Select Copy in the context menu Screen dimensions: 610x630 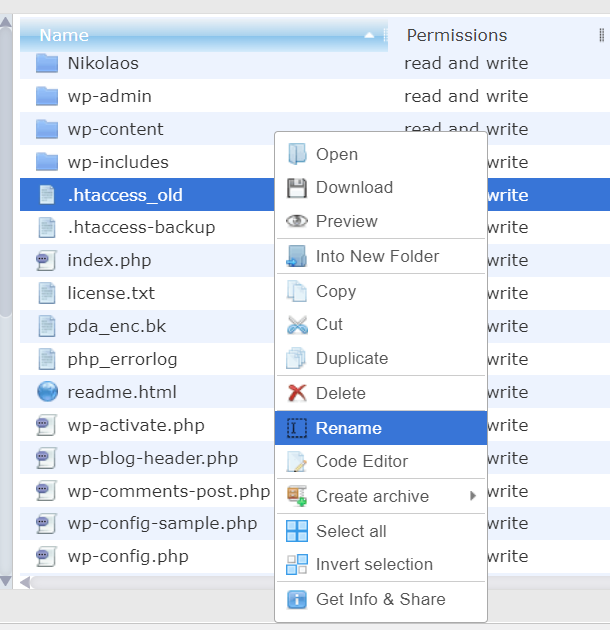coord(381,291)
